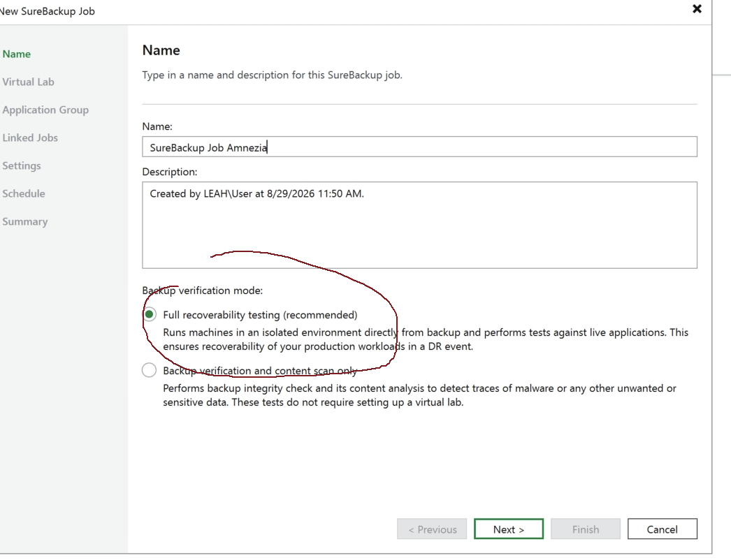Open the Name step in sidebar
The height and width of the screenshot is (560, 731).
pyautogui.click(x=16, y=54)
